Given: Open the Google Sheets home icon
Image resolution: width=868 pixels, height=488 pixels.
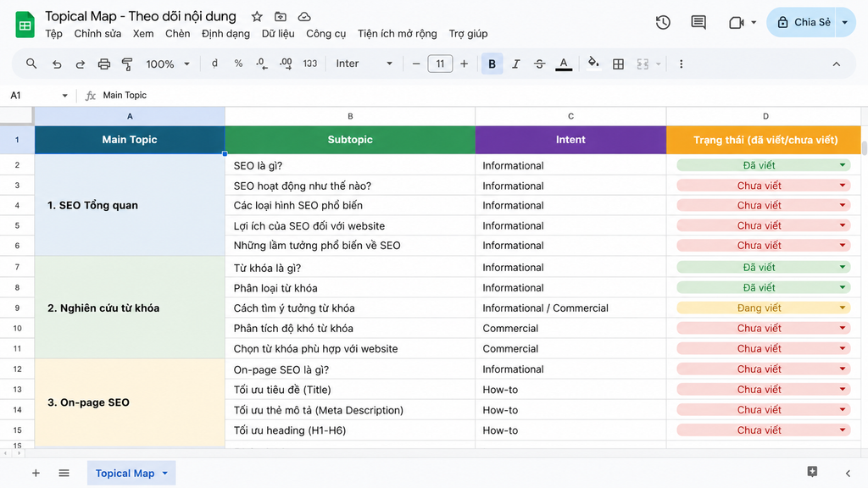Looking at the screenshot, I should point(25,25).
